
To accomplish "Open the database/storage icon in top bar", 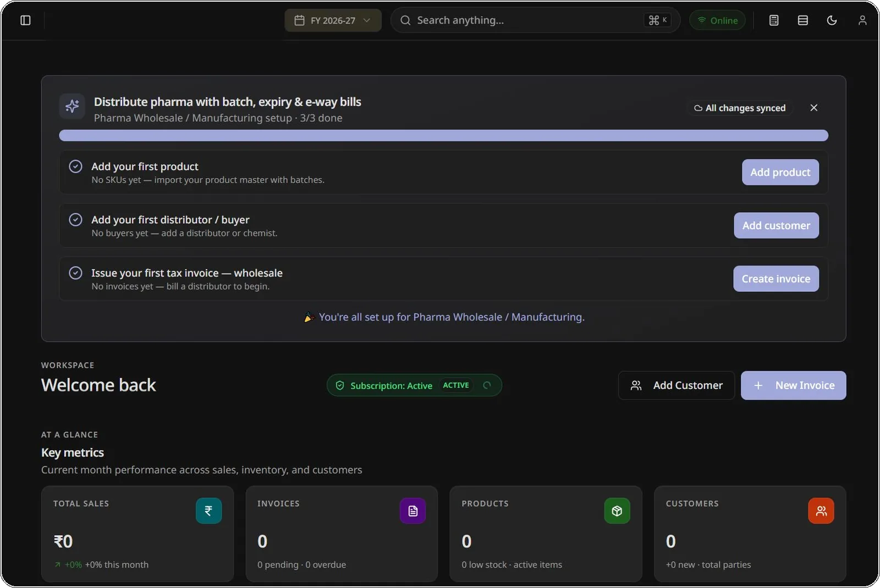I will click(803, 20).
